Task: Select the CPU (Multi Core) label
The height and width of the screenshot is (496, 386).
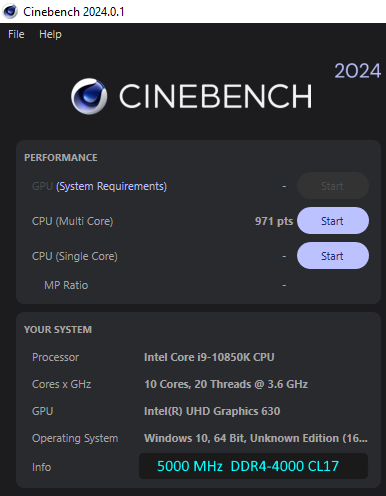Action: (73, 221)
